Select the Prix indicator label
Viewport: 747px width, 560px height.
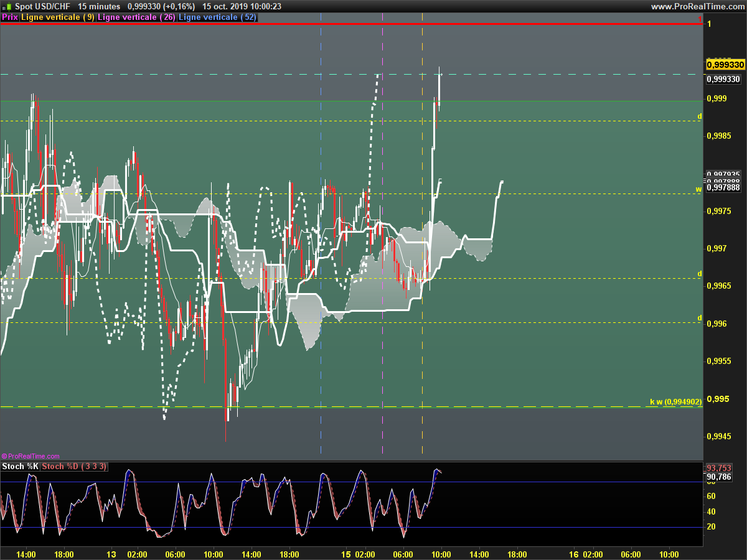10,17
